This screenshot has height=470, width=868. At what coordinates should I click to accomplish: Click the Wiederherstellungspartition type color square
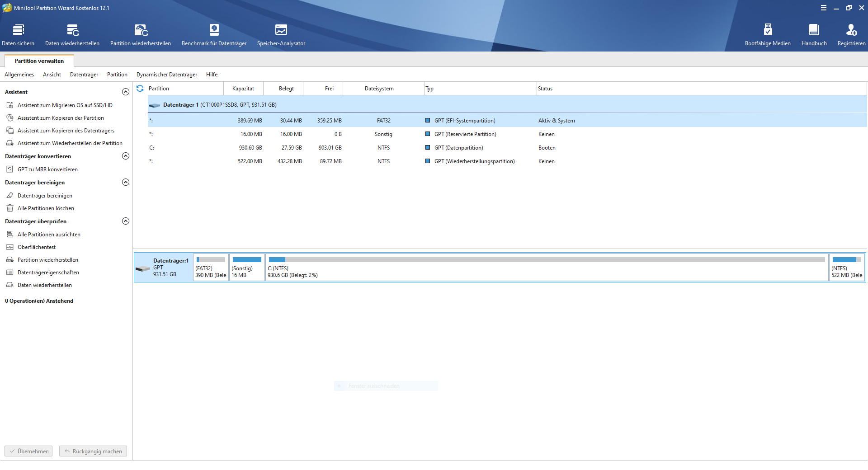428,161
